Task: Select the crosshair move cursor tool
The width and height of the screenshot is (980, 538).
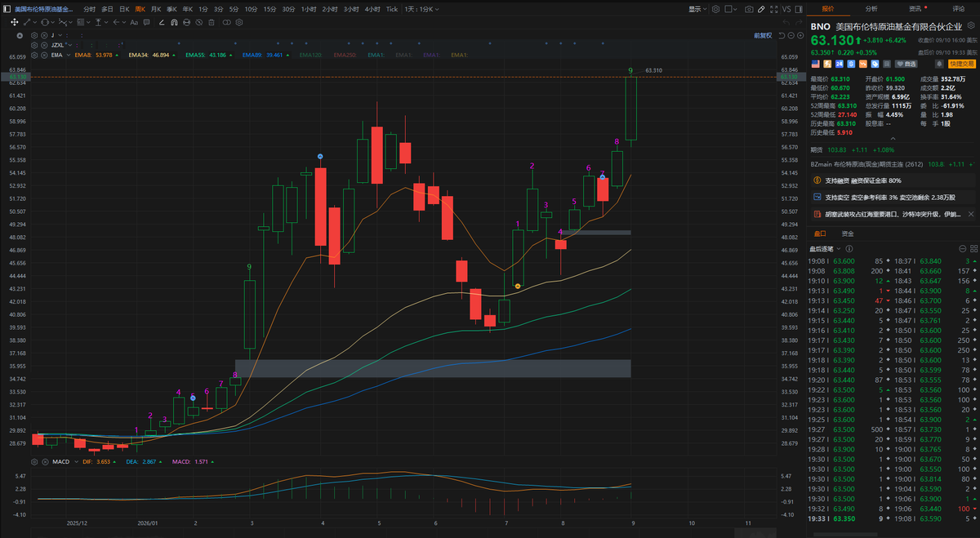Action: point(15,23)
